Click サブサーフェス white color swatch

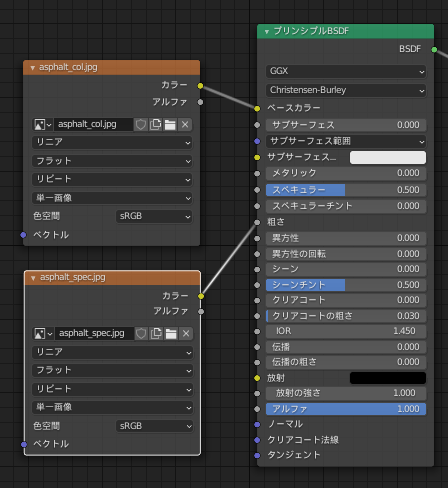tap(388, 157)
